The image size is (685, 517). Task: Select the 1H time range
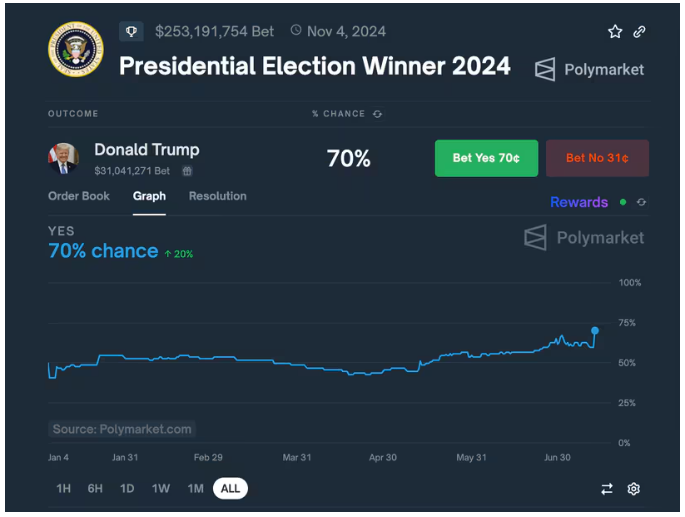63,488
